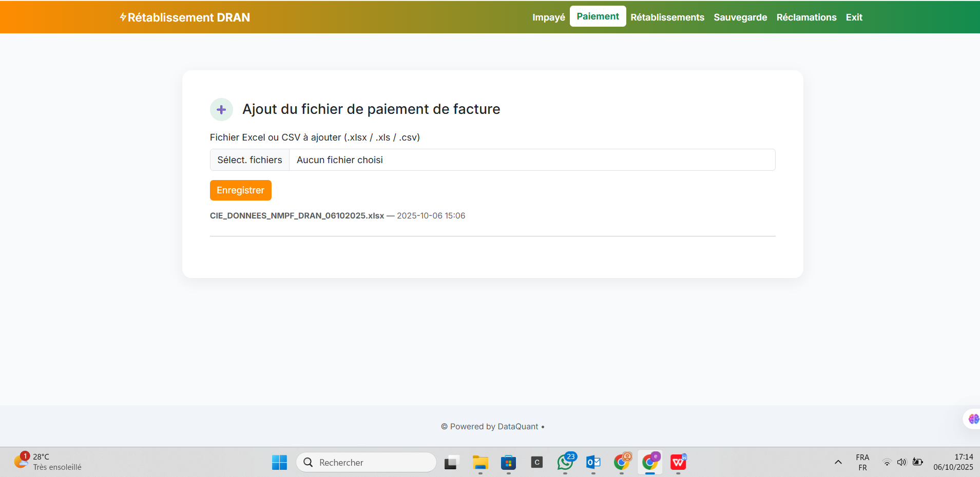Click the Exit link in navbar

click(854, 17)
